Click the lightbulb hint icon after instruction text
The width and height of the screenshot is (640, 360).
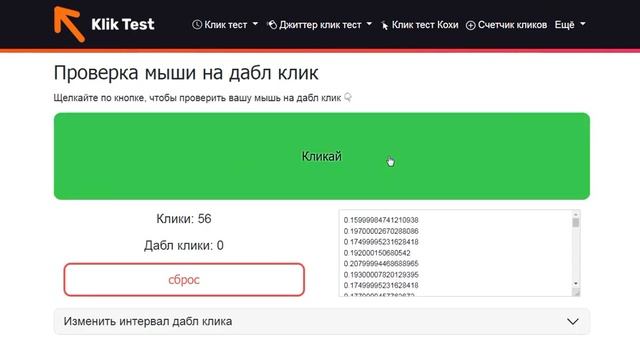click(x=348, y=98)
